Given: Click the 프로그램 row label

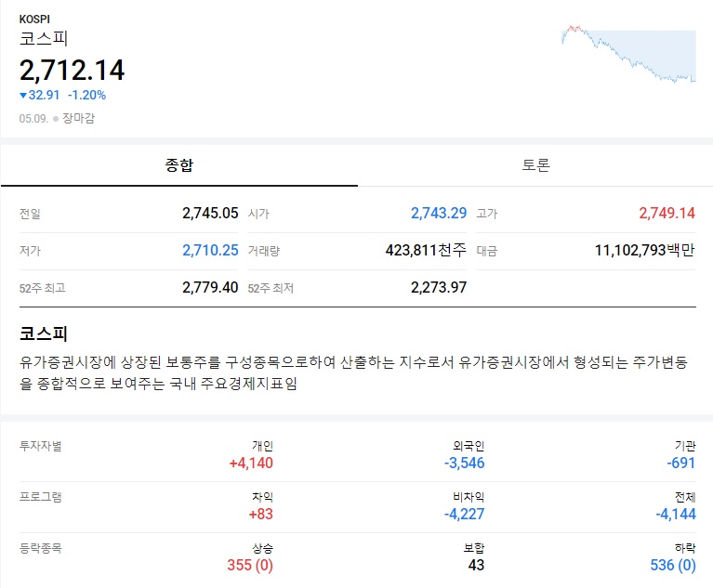Looking at the screenshot, I should [41, 497].
